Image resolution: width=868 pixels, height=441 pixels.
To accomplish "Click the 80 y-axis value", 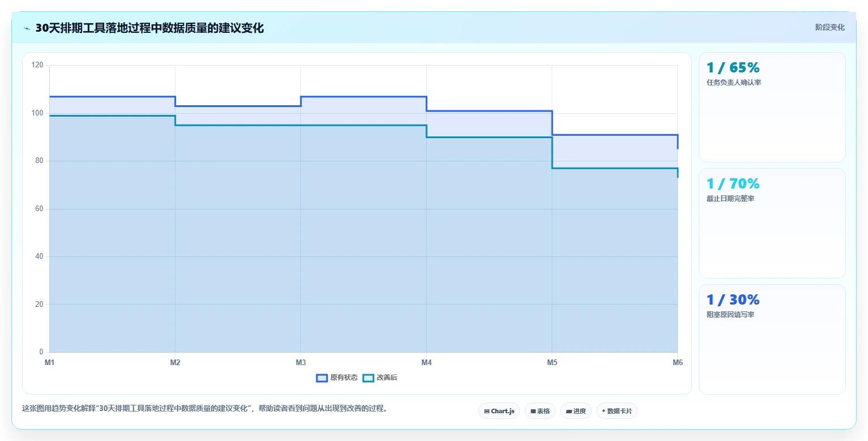I will [x=39, y=161].
